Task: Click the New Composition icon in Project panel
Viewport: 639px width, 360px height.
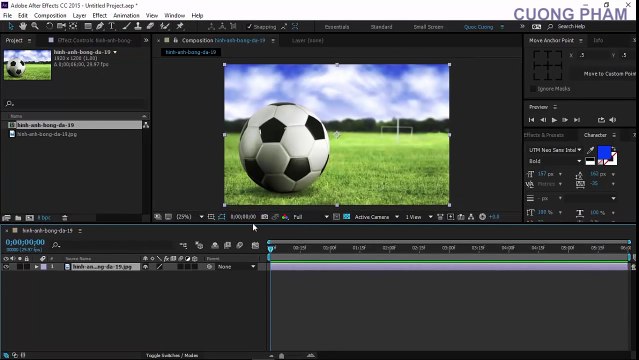Action: [29, 218]
